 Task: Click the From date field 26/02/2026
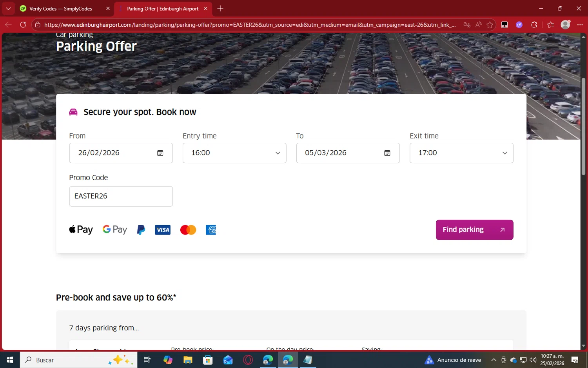[121, 153]
